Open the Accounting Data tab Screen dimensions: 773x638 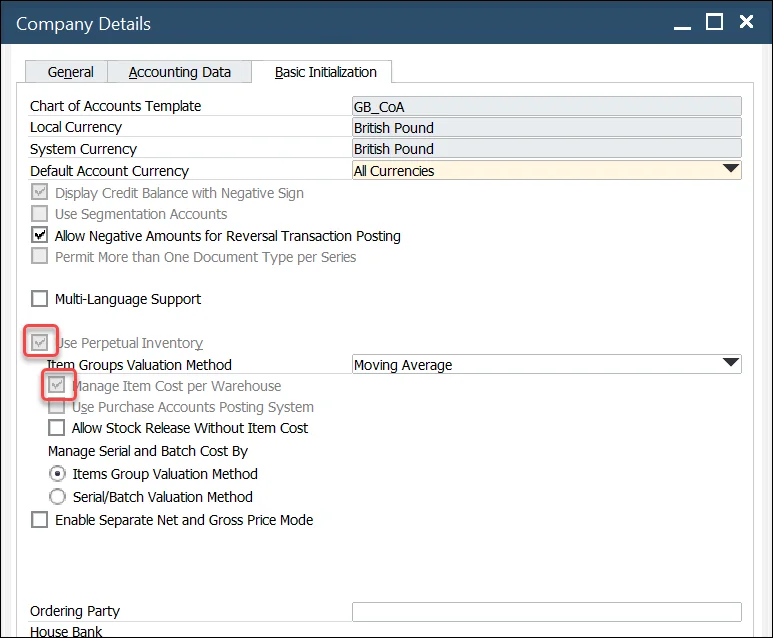coord(180,72)
